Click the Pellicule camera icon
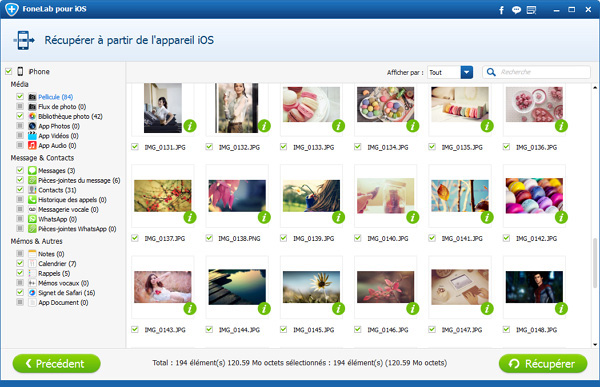The width and height of the screenshot is (600, 387). tap(33, 97)
